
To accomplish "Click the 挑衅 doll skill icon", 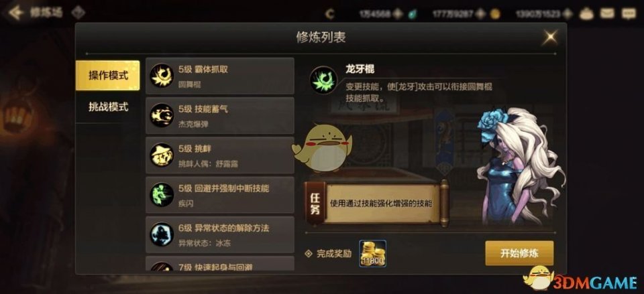I will pyautogui.click(x=162, y=155).
